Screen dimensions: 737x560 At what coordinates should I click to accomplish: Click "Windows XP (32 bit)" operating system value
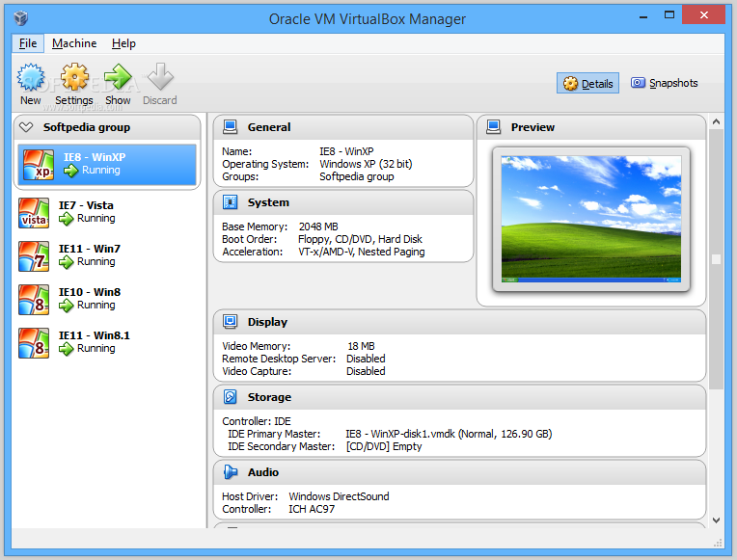tap(366, 164)
